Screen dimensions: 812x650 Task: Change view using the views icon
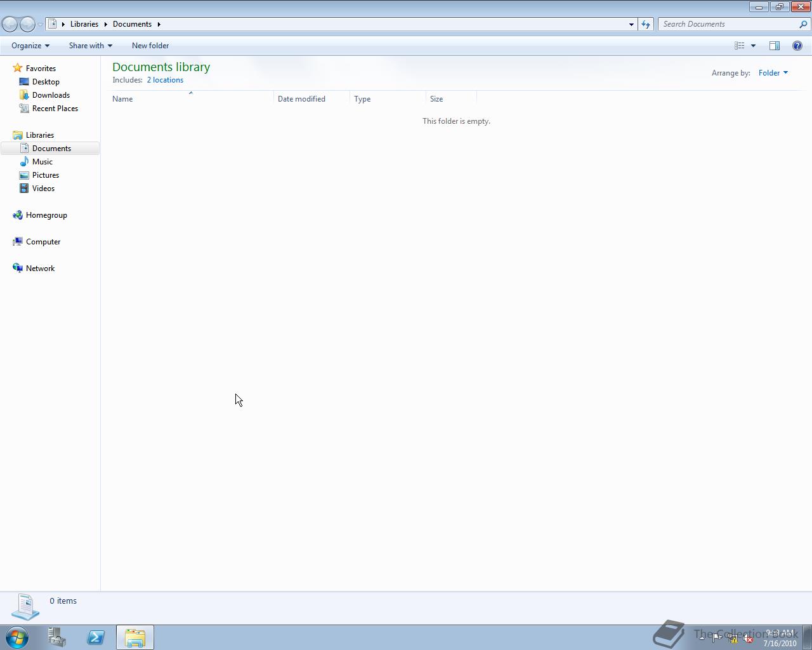point(740,46)
